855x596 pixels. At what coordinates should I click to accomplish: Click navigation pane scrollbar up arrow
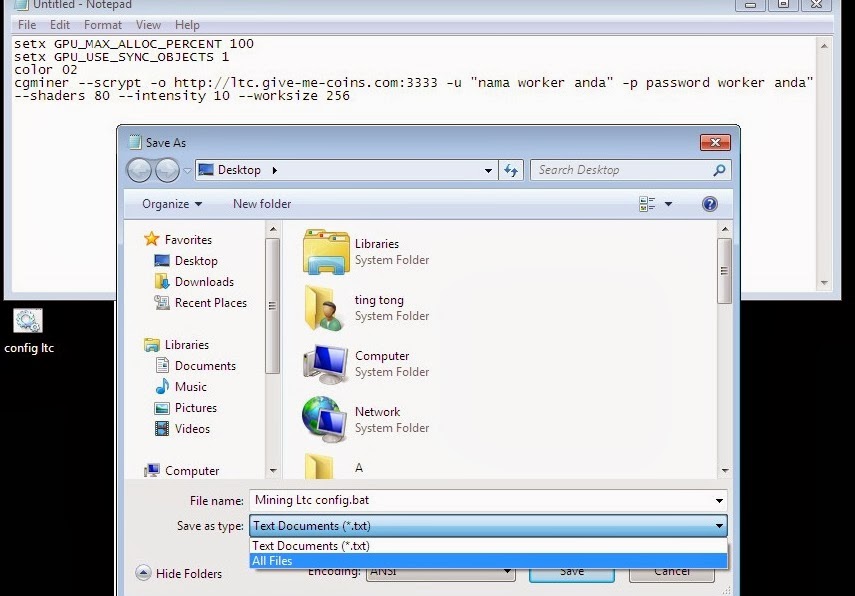coord(273,229)
